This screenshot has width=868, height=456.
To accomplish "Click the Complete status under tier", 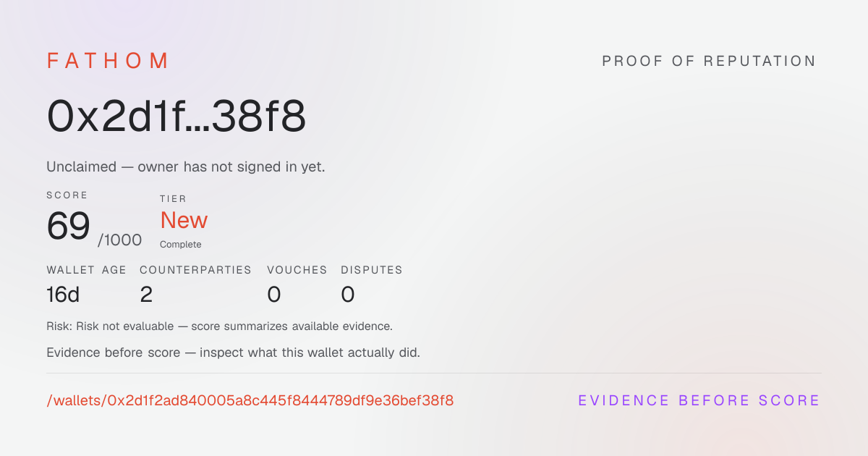I will click(x=181, y=245).
